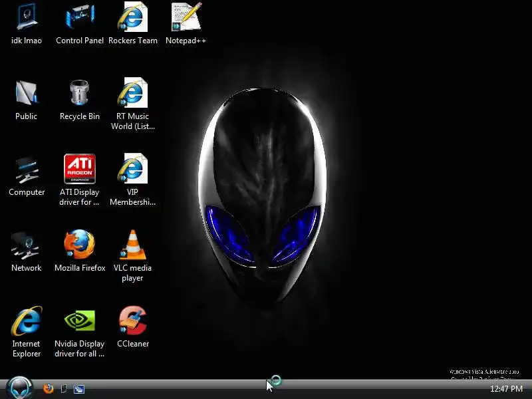Screen dimensions: 532x399
Task: Select the Computer desktop icon
Action: pyautogui.click(x=27, y=176)
